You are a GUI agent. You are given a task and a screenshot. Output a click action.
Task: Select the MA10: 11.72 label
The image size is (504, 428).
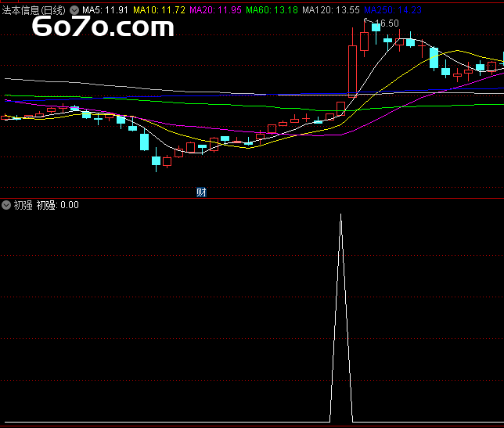(159, 10)
